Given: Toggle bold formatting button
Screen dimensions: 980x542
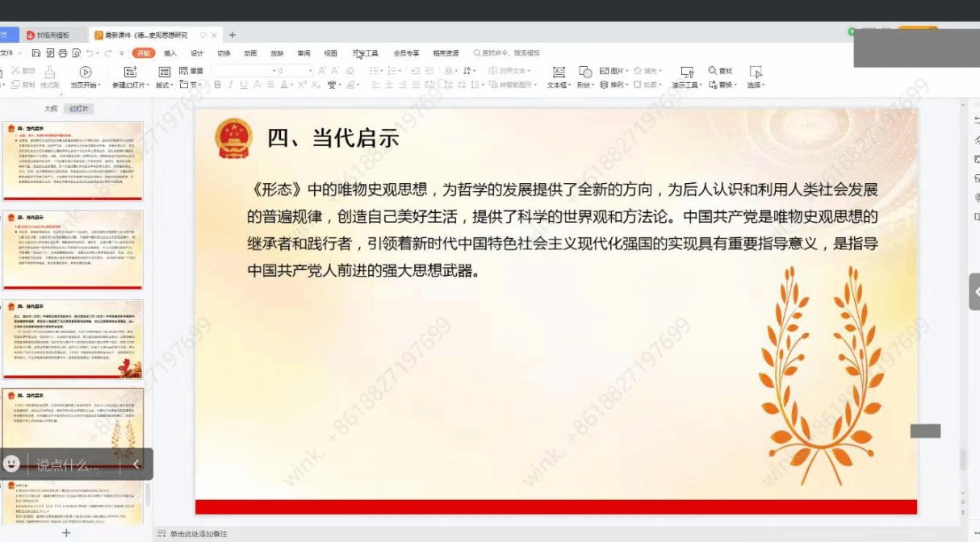Looking at the screenshot, I should 217,85.
